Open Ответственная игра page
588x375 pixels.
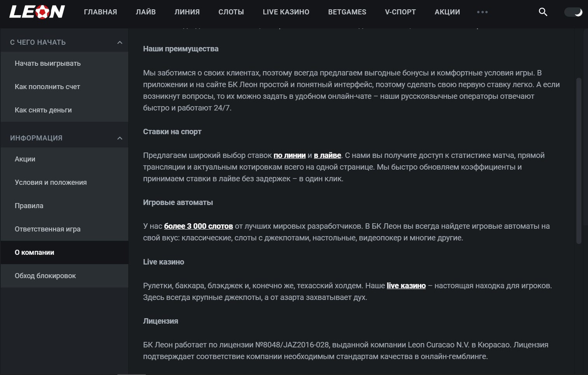tap(65, 229)
